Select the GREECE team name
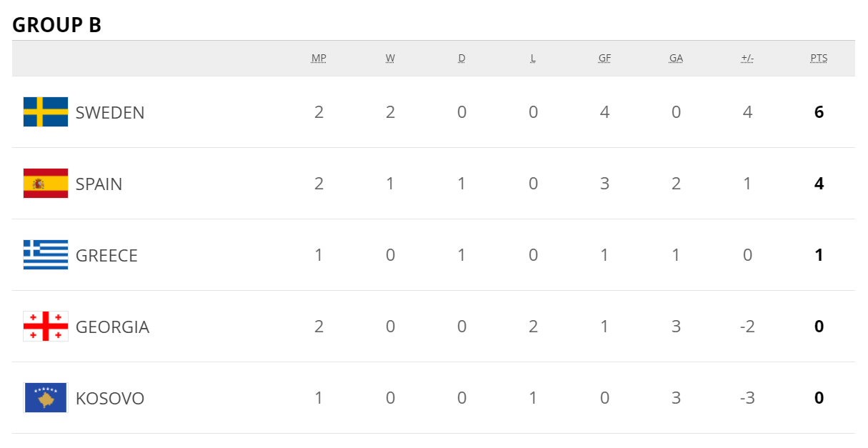 tap(106, 255)
